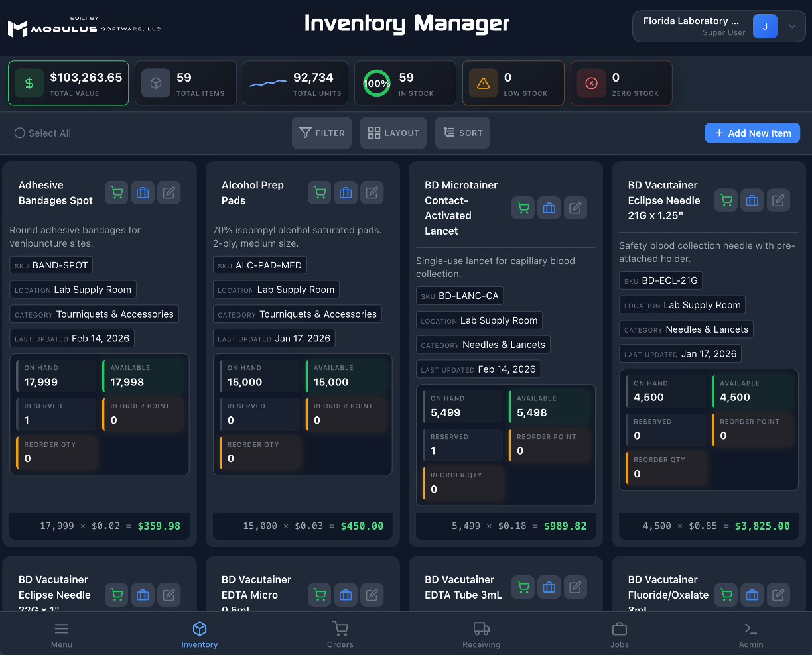Switch to the Jobs tab
Screen dimensions: 812x655
tap(620, 634)
